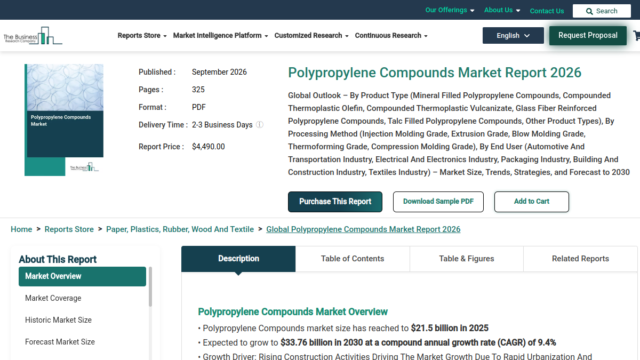Switch to the Table & Figures tab
Image resolution: width=640 pixels, height=360 pixels.
pos(467,259)
